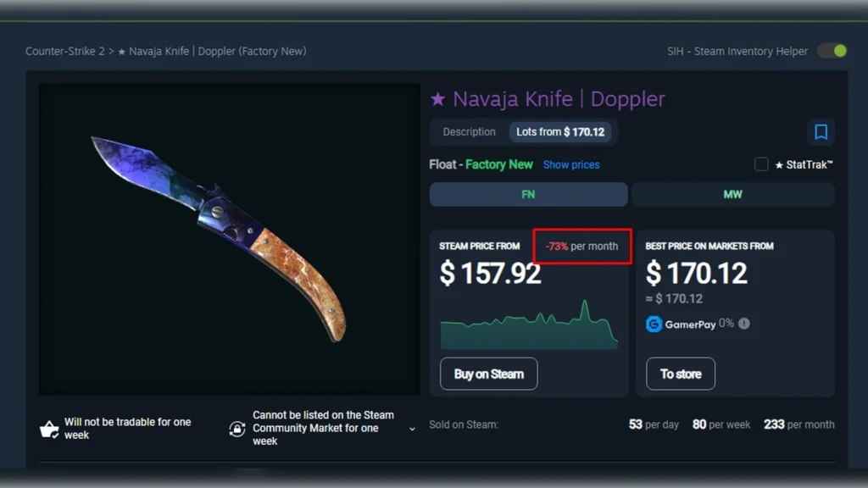Image resolution: width=868 pixels, height=488 pixels.
Task: Click the purple star beside item title
Action: pos(438,99)
